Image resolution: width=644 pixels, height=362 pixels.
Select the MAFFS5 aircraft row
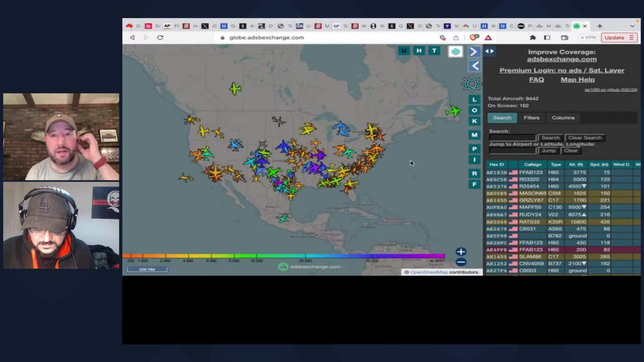563,208
